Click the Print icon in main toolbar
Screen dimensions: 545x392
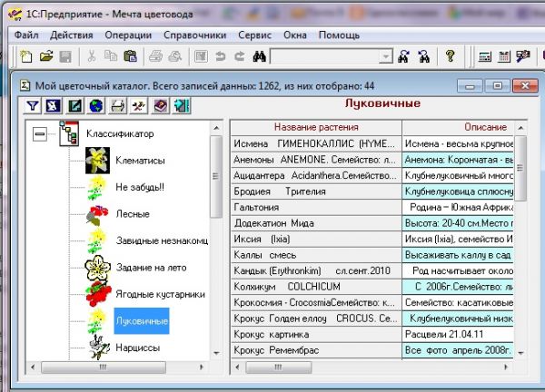click(155, 56)
